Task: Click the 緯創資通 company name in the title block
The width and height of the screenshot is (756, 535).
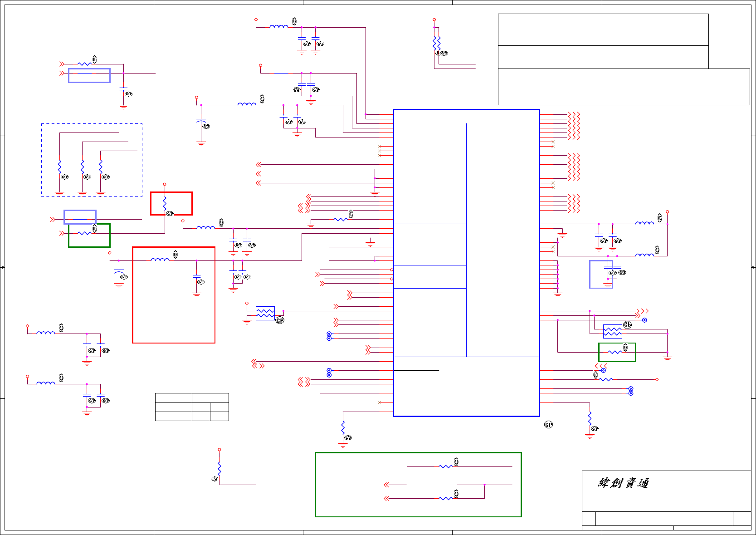Action: click(624, 483)
